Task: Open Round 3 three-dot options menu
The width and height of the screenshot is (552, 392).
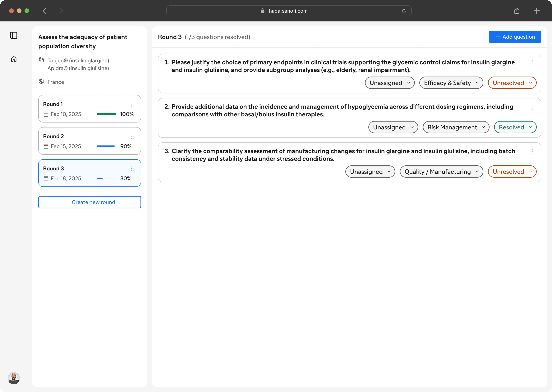Action: coord(132,168)
